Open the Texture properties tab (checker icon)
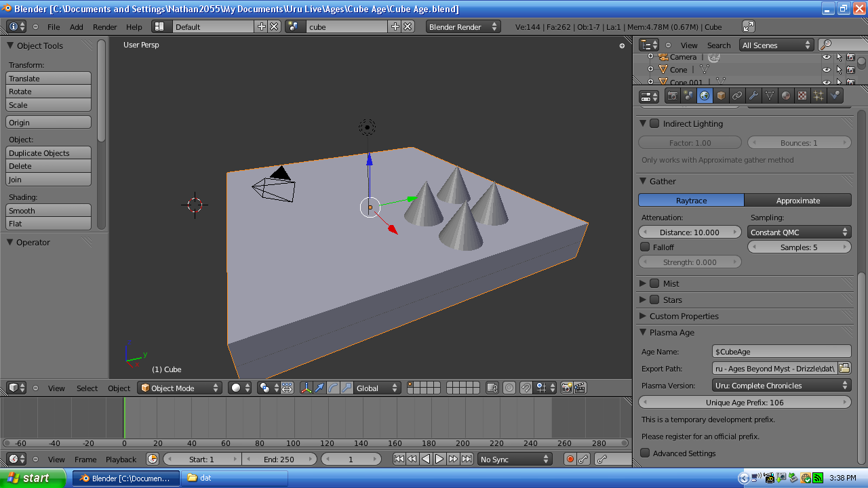Image resolution: width=868 pixels, height=488 pixels. click(x=802, y=96)
